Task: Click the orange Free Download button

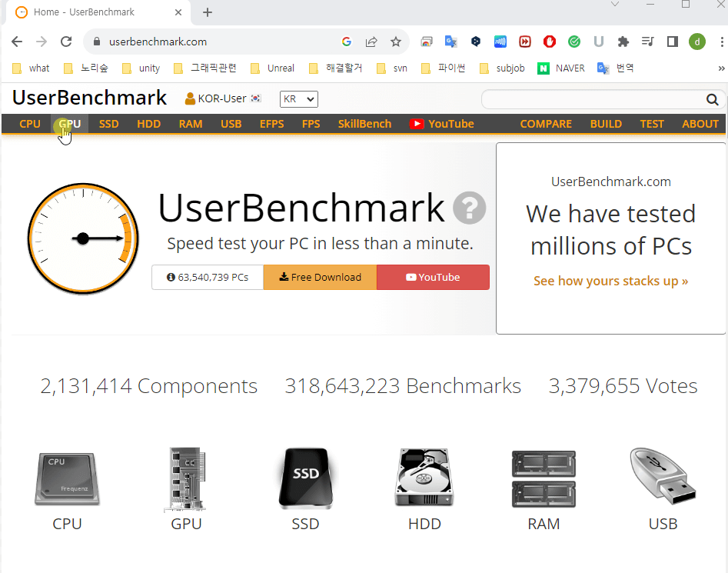Action: point(320,277)
